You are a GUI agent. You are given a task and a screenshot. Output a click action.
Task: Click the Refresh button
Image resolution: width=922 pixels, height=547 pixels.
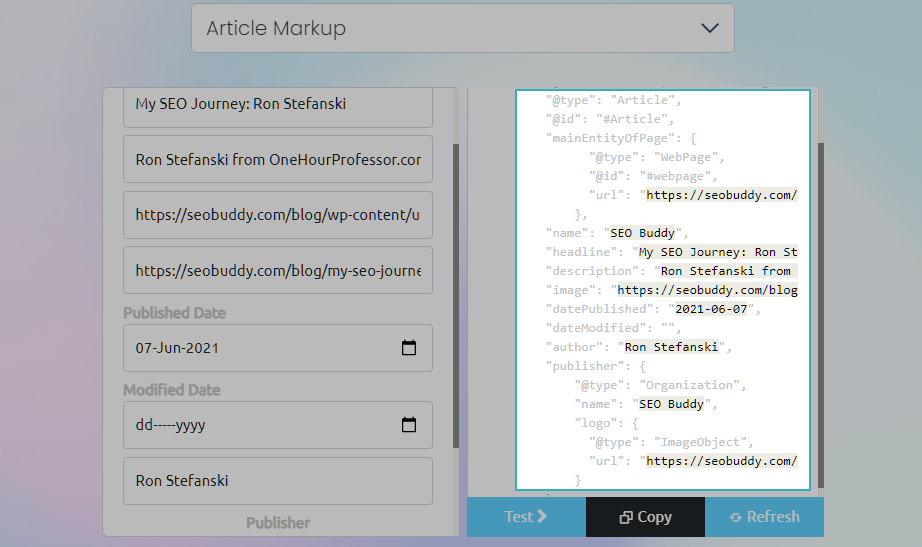tap(764, 517)
